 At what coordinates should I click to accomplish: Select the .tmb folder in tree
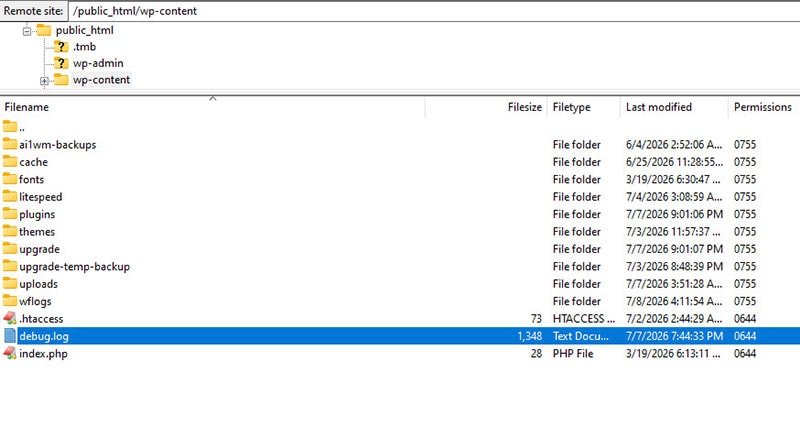point(84,47)
